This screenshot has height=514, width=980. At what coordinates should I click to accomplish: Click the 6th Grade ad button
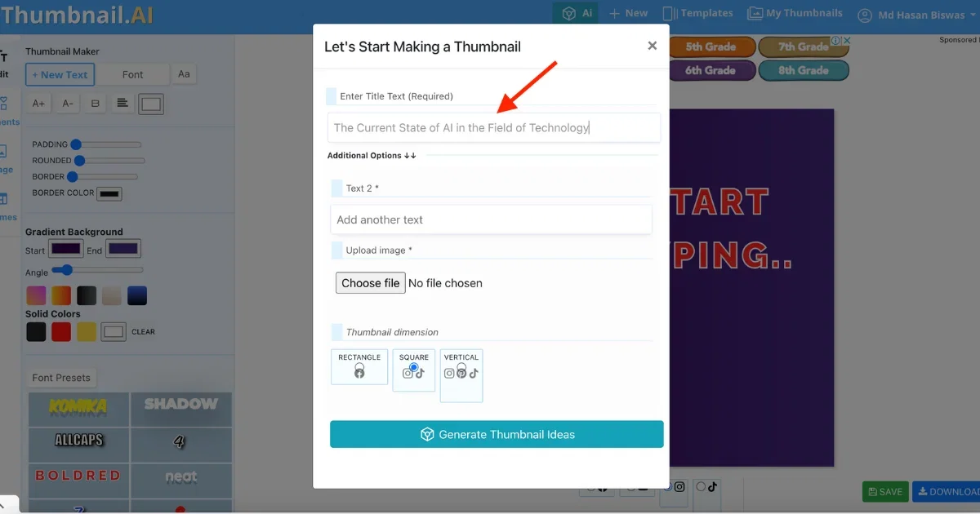[x=710, y=70]
